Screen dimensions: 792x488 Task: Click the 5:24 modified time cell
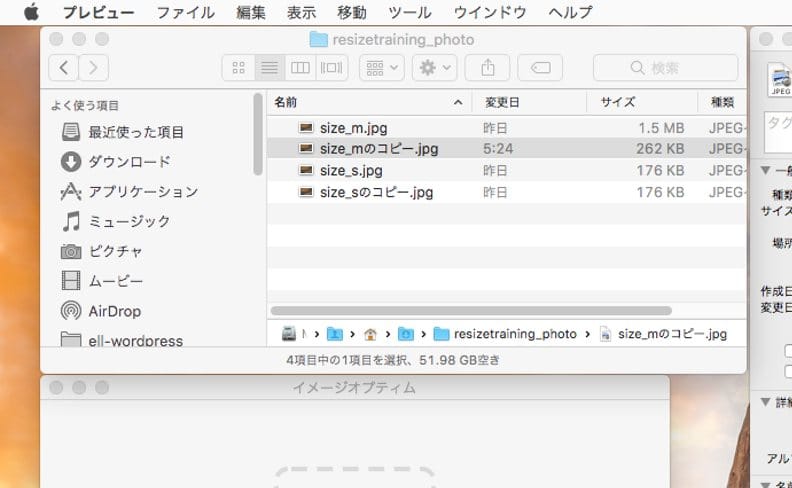pyautogui.click(x=498, y=149)
